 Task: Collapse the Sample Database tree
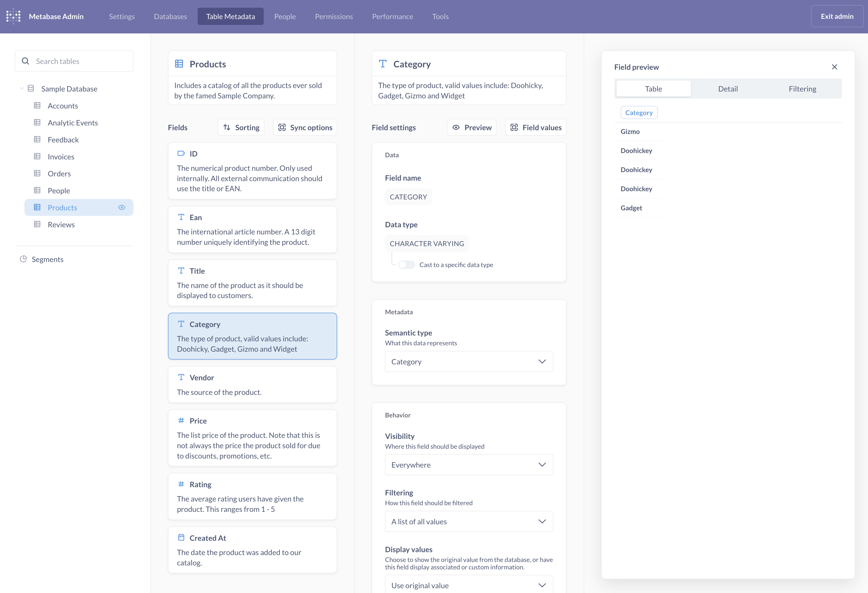tap(22, 89)
